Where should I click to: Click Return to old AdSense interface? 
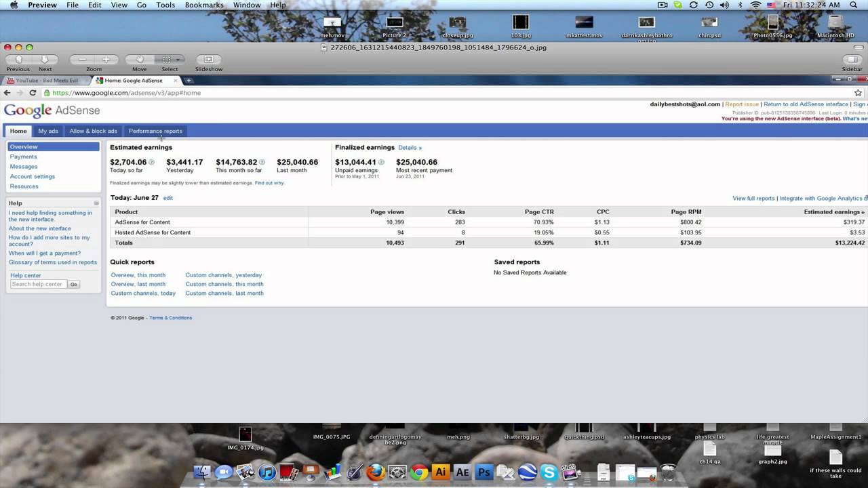806,104
